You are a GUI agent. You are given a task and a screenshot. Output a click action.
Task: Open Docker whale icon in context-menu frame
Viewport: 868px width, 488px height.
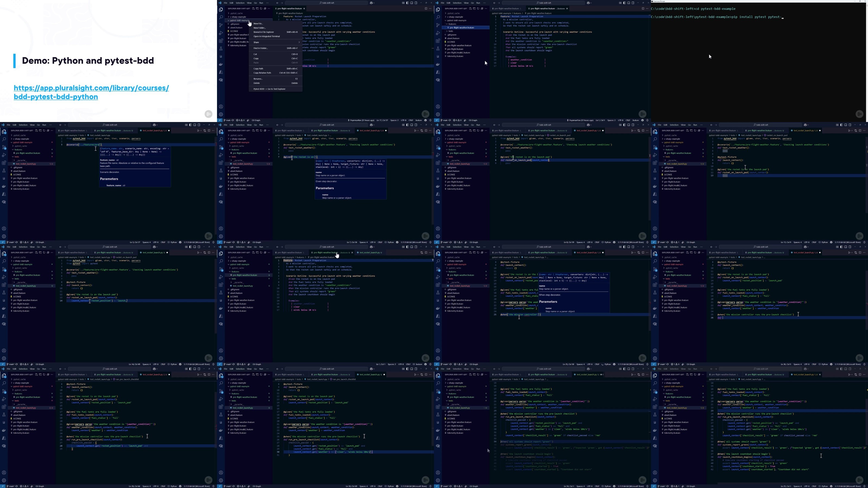(221, 64)
